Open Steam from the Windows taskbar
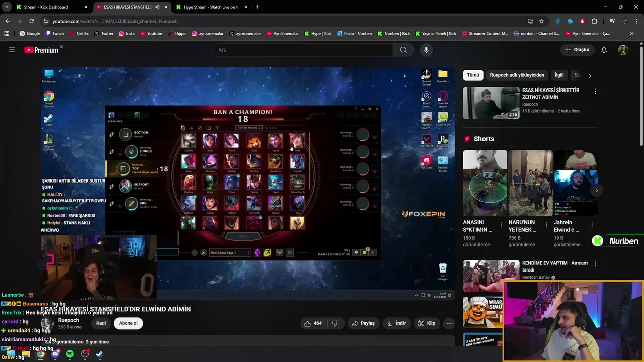 click(100, 354)
